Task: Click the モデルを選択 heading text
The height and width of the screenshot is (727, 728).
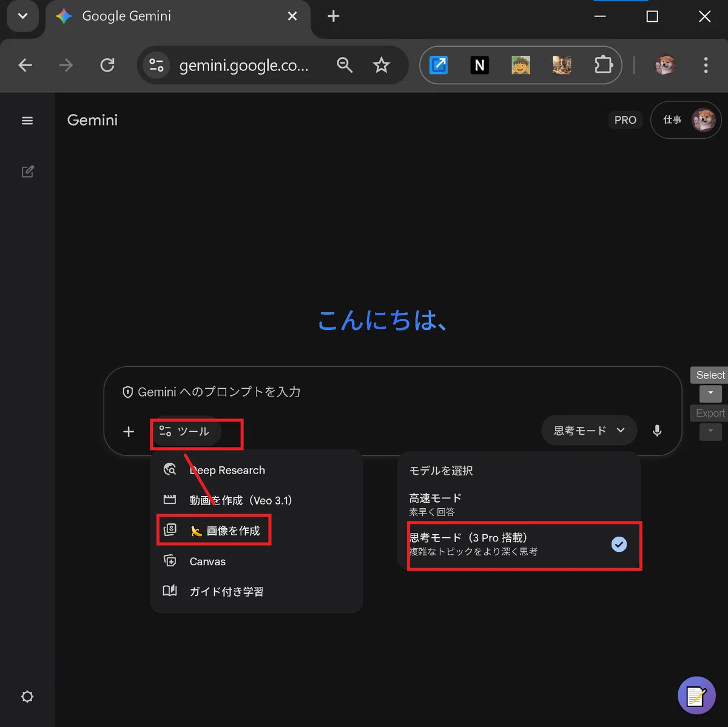Action: pos(441,471)
